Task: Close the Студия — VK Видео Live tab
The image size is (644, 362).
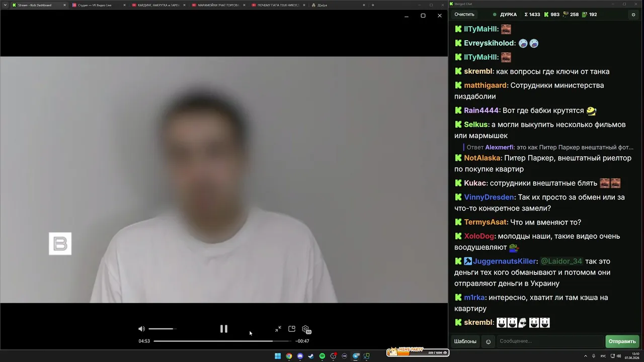Action: 124,5
